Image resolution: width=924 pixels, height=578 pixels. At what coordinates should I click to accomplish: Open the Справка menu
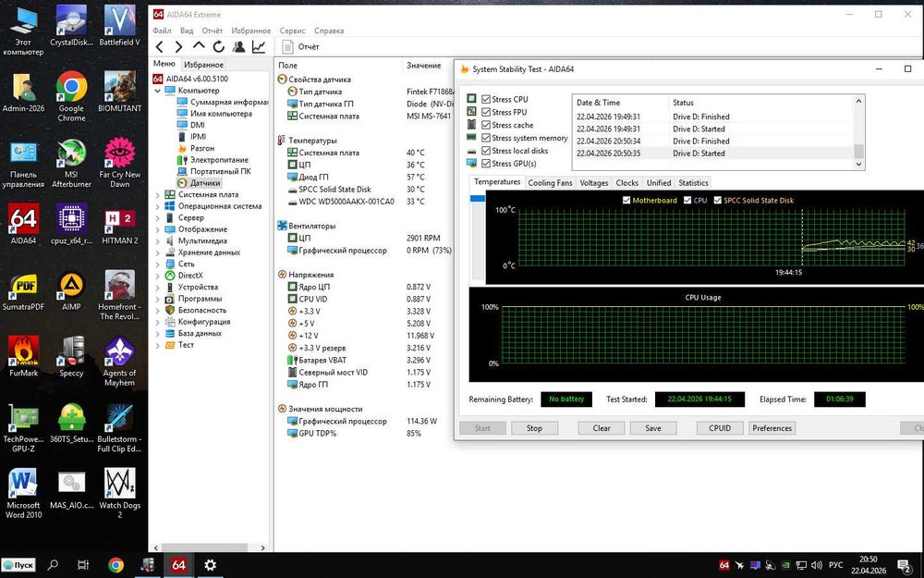click(x=329, y=31)
